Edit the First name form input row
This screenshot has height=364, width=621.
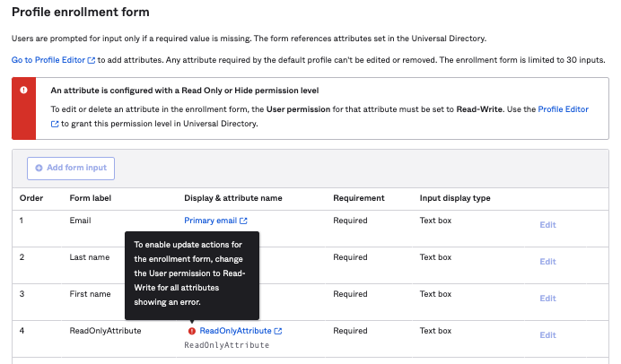(547, 299)
